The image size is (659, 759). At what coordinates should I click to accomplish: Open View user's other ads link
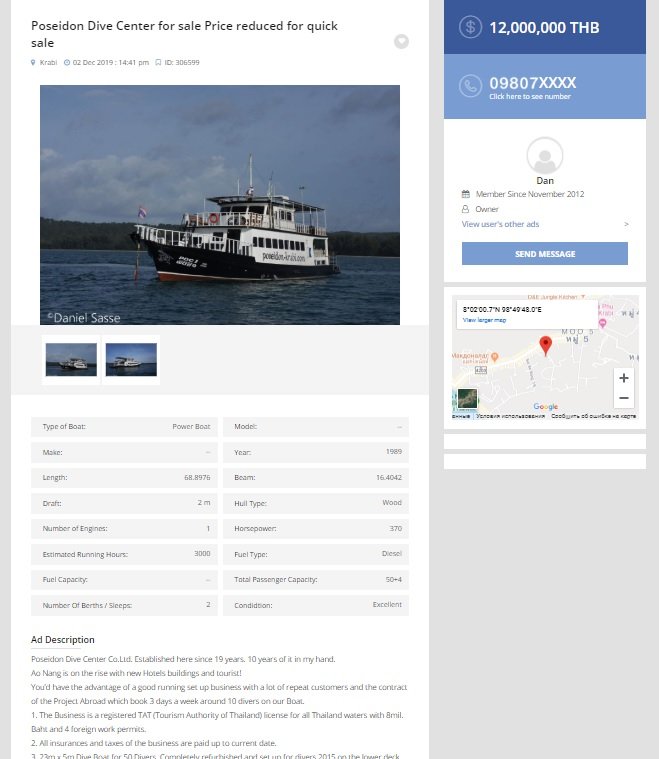pyautogui.click(x=500, y=224)
